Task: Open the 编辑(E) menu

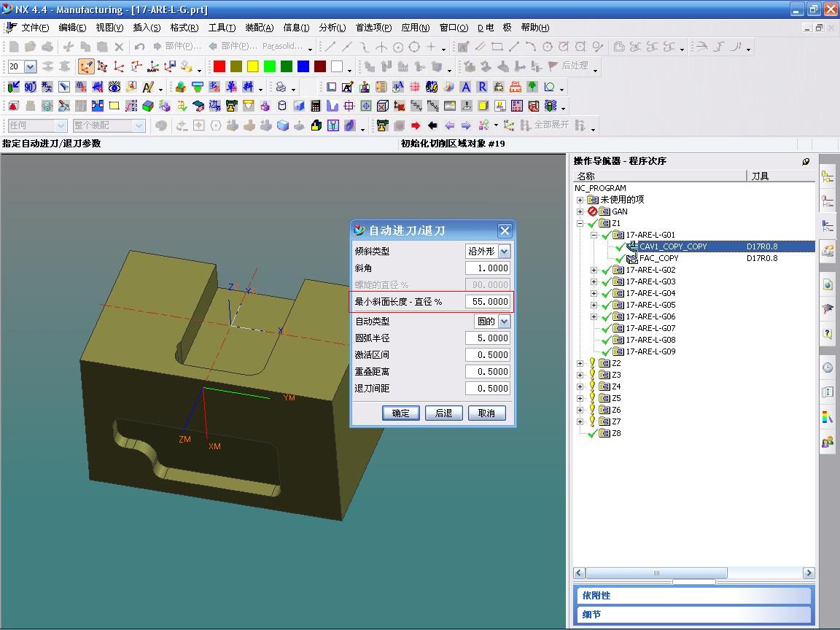Action: tap(72, 28)
